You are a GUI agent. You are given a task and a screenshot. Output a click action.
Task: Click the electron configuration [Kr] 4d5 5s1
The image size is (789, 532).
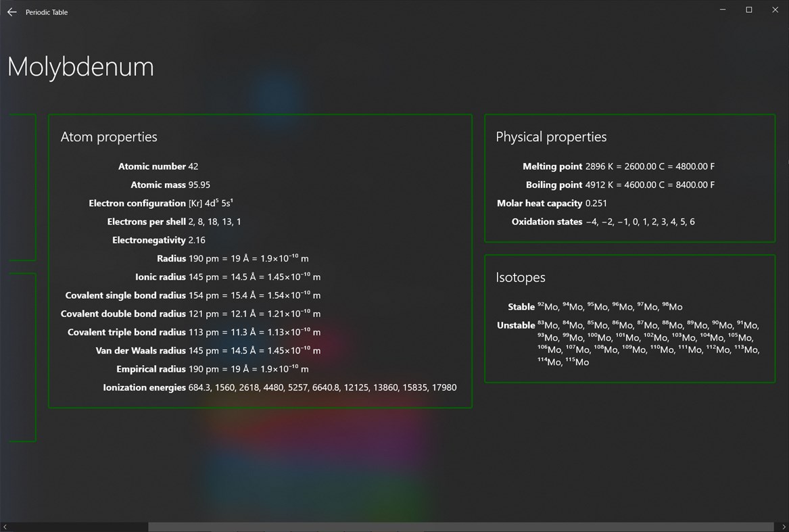tap(211, 203)
